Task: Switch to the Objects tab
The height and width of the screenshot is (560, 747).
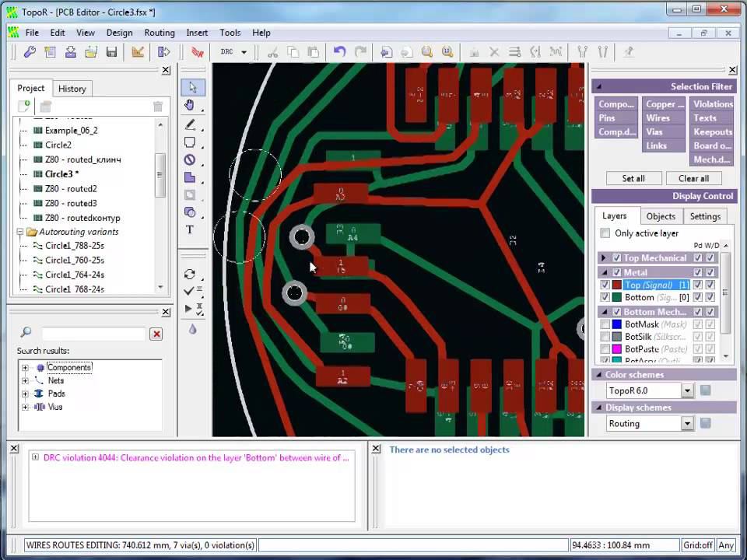Action: coord(661,216)
